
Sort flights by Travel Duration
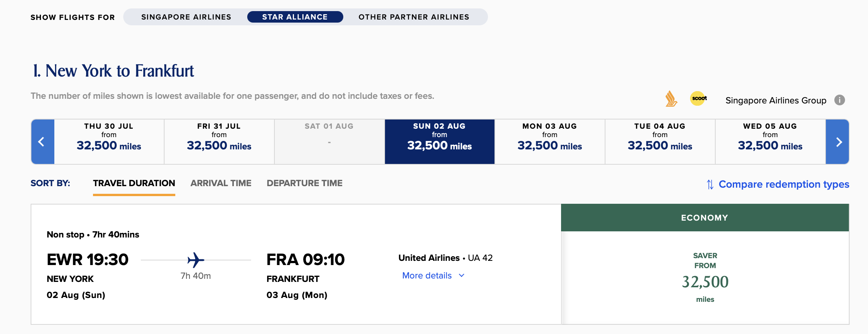point(134,183)
